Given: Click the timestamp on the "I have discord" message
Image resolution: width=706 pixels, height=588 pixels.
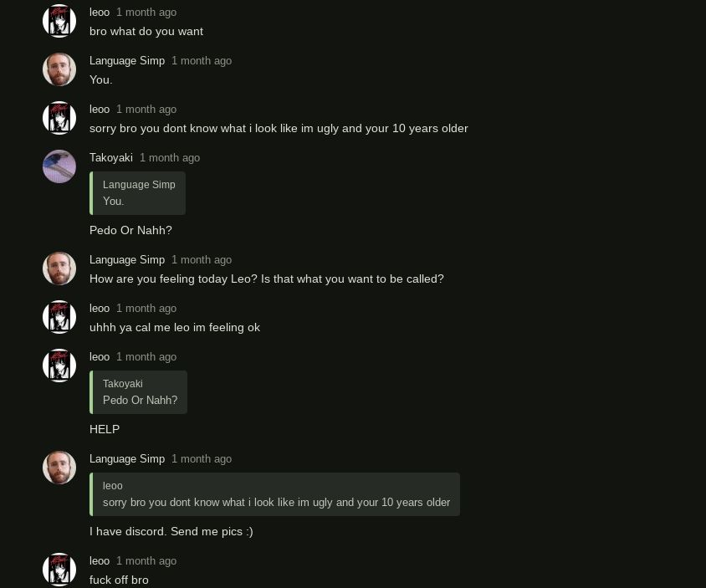Looking at the screenshot, I should [x=202, y=458].
